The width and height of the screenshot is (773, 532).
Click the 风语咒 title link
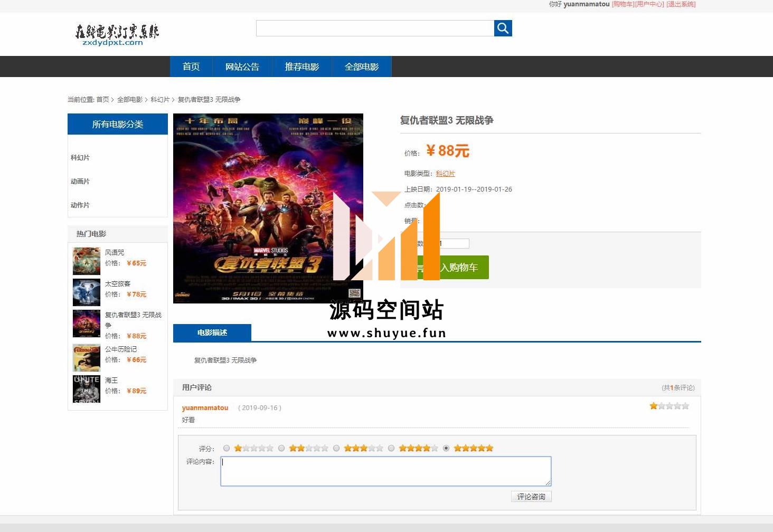115,253
